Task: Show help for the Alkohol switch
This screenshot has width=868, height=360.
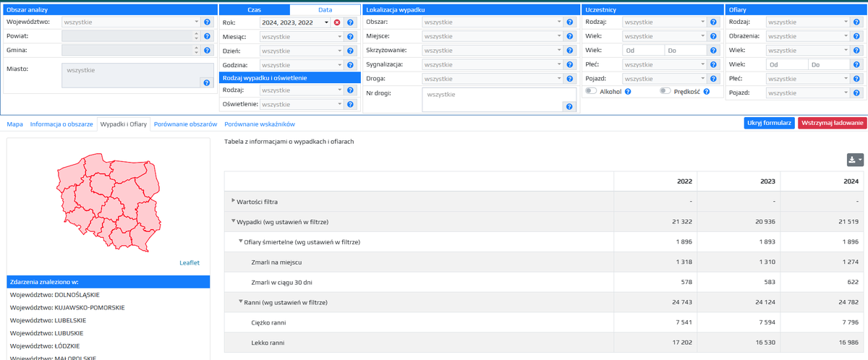Action: click(628, 92)
